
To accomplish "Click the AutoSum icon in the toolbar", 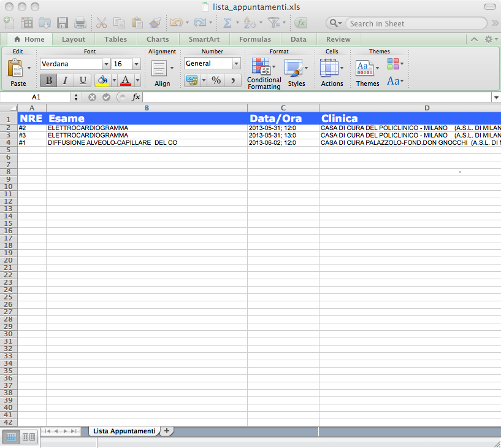I will coord(226,23).
